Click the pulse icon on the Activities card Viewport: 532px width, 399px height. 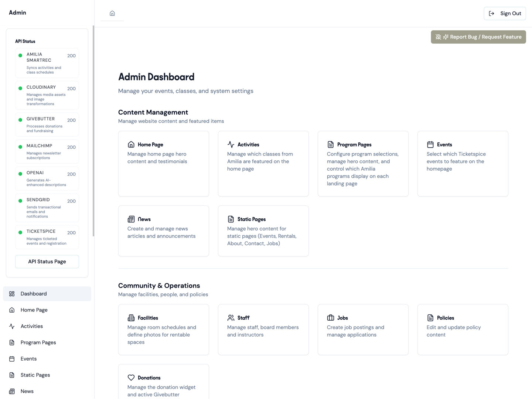[x=231, y=144]
